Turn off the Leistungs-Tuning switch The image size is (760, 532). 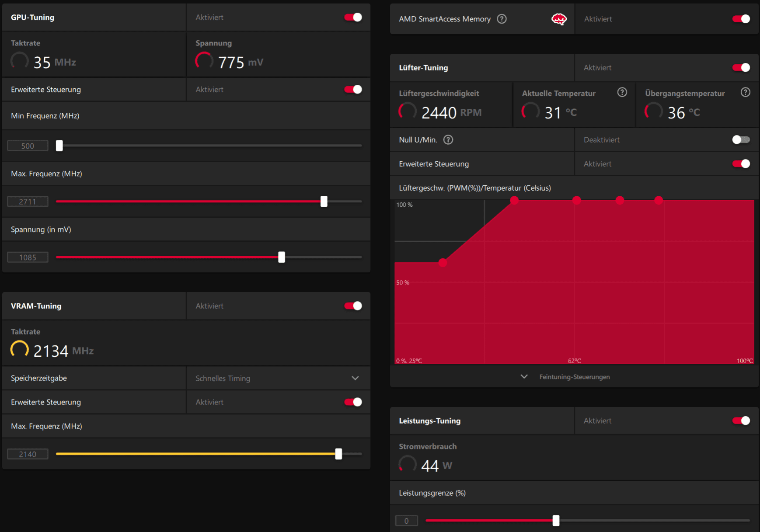[x=741, y=421]
